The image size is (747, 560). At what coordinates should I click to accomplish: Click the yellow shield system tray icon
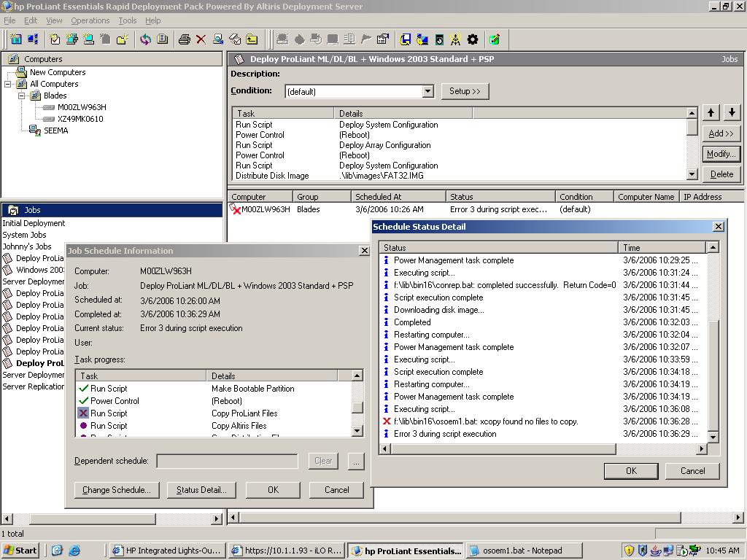[x=629, y=551]
